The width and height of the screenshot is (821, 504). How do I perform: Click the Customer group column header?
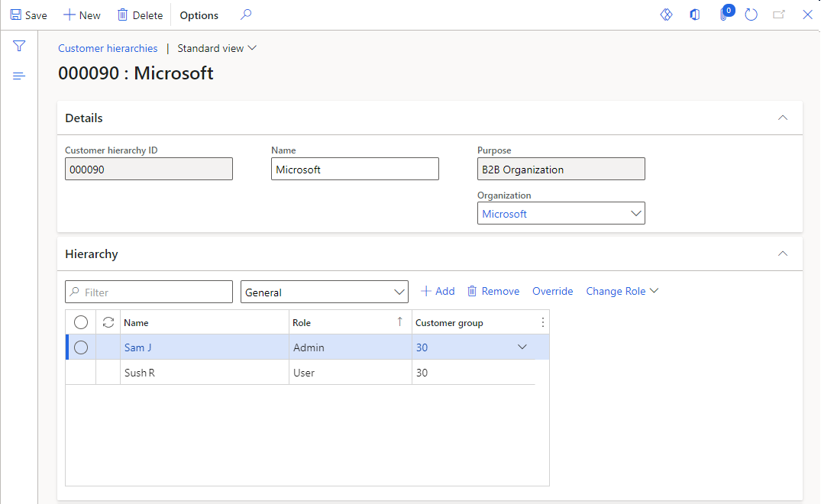(x=449, y=323)
